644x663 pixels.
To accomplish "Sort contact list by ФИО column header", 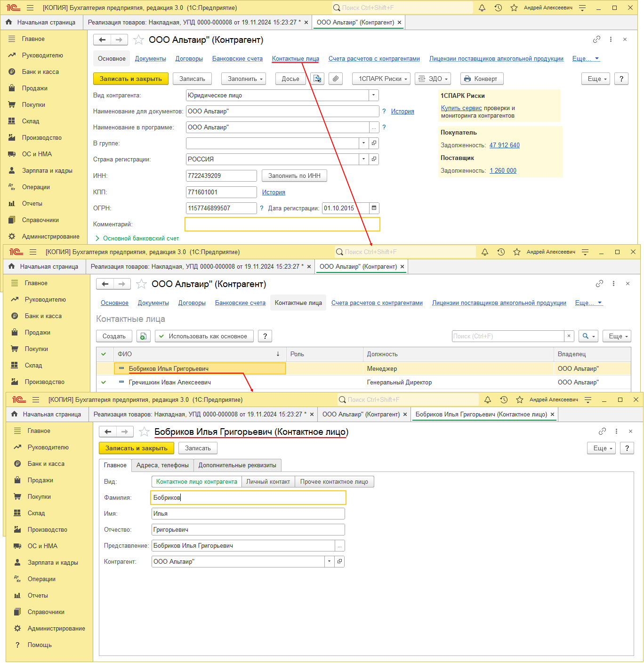I will (x=200, y=354).
